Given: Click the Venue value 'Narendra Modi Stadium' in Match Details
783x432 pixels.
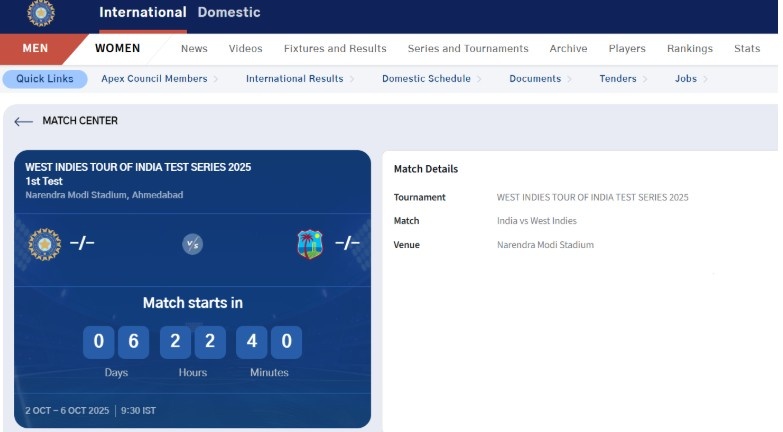Looking at the screenshot, I should click(545, 245).
